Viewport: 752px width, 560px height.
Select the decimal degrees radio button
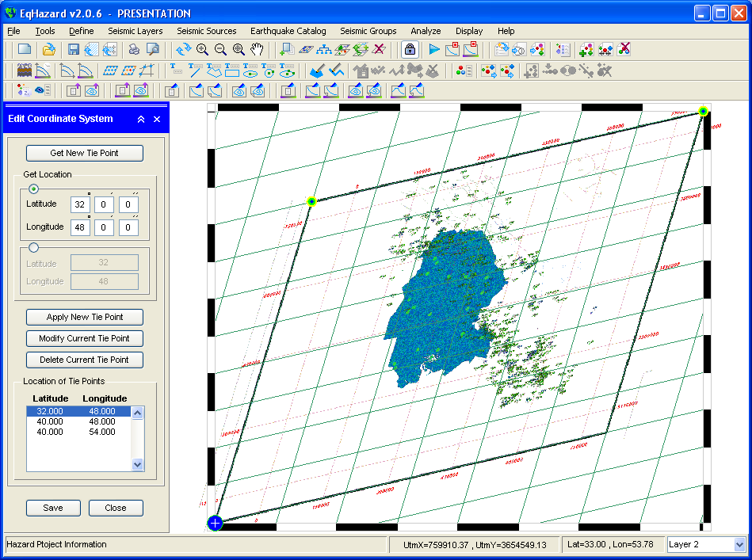click(x=33, y=248)
